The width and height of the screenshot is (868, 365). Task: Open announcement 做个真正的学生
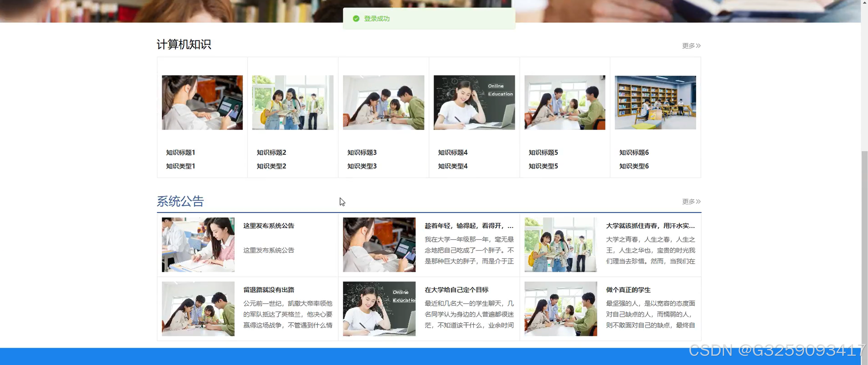click(x=628, y=290)
